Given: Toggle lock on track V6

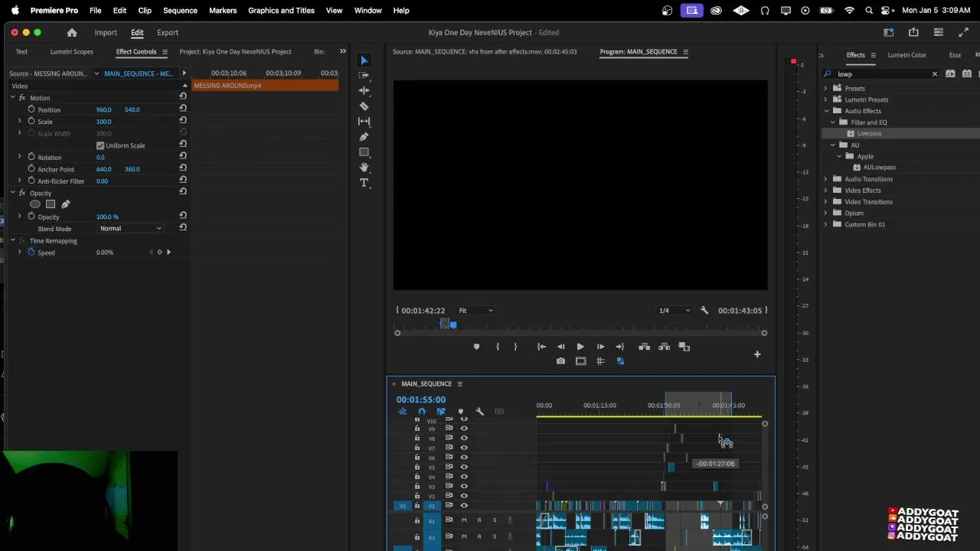Looking at the screenshot, I should coord(417,457).
